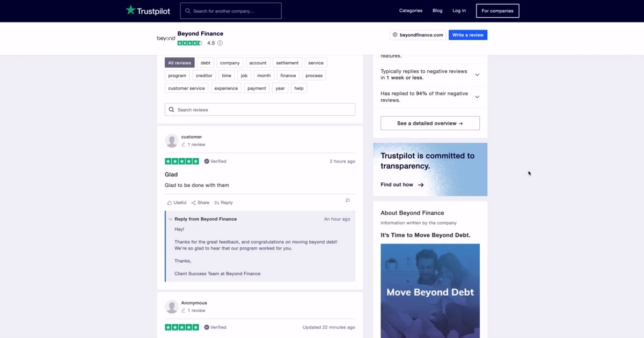Open the Anonymous reviewer avatar
644x338 pixels.
click(x=172, y=306)
